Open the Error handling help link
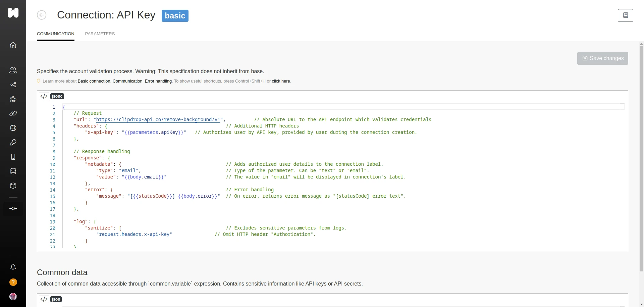This screenshot has width=644, height=307. tap(158, 81)
